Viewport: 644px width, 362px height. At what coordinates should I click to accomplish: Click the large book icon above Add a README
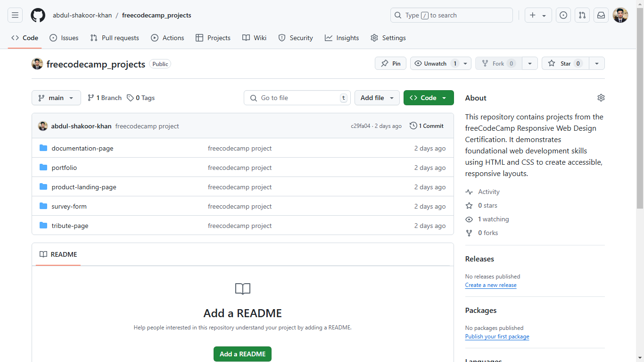click(x=243, y=289)
